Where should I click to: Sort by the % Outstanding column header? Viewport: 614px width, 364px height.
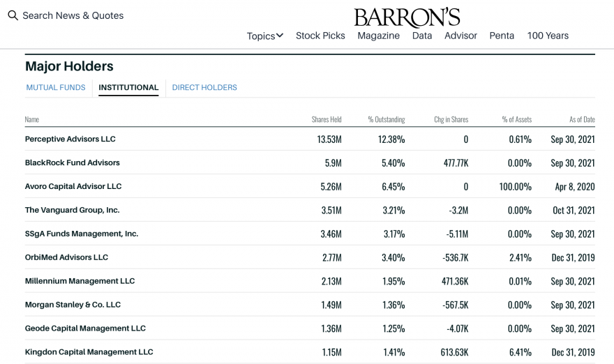386,119
